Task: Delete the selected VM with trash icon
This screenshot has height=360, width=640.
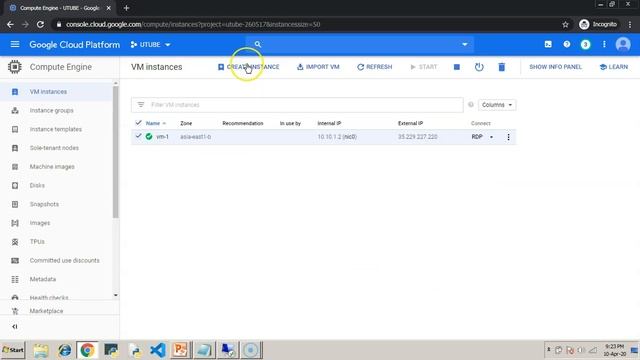Action: click(x=502, y=67)
